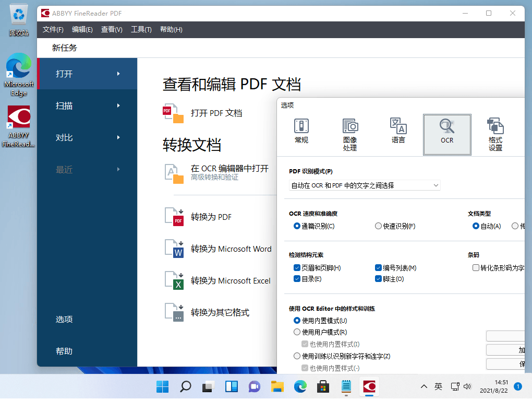
Task: Open the 工具 menu
Action: [141, 30]
